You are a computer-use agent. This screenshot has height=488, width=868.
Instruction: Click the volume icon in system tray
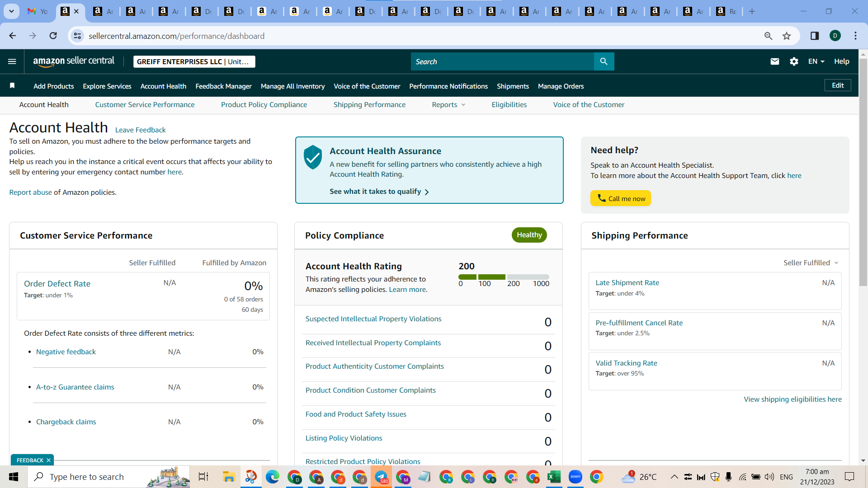point(769,477)
